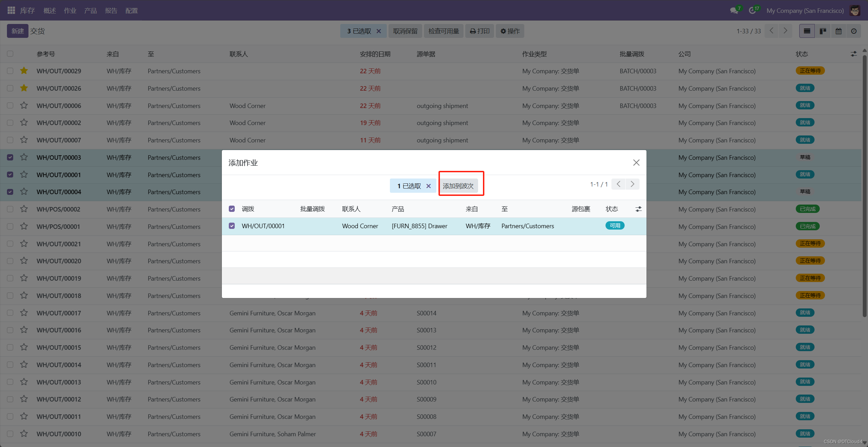Open the activities clock icon
The width and height of the screenshot is (868, 447).
pos(752,10)
